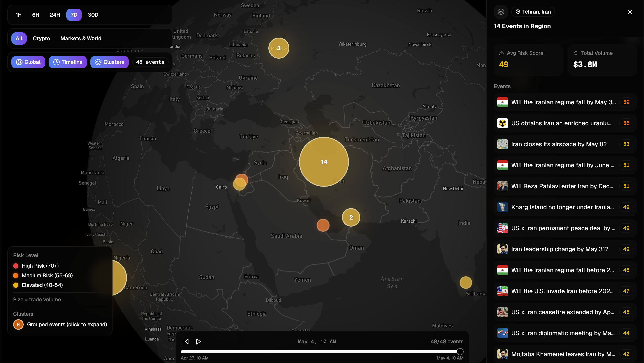Play the timeline animation
644x363 pixels.
pos(199,342)
